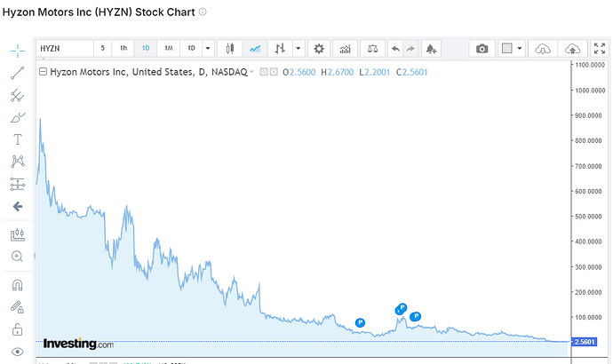This screenshot has width=613, height=364.
Task: Open the measure ruler tool
Action: (x=17, y=234)
